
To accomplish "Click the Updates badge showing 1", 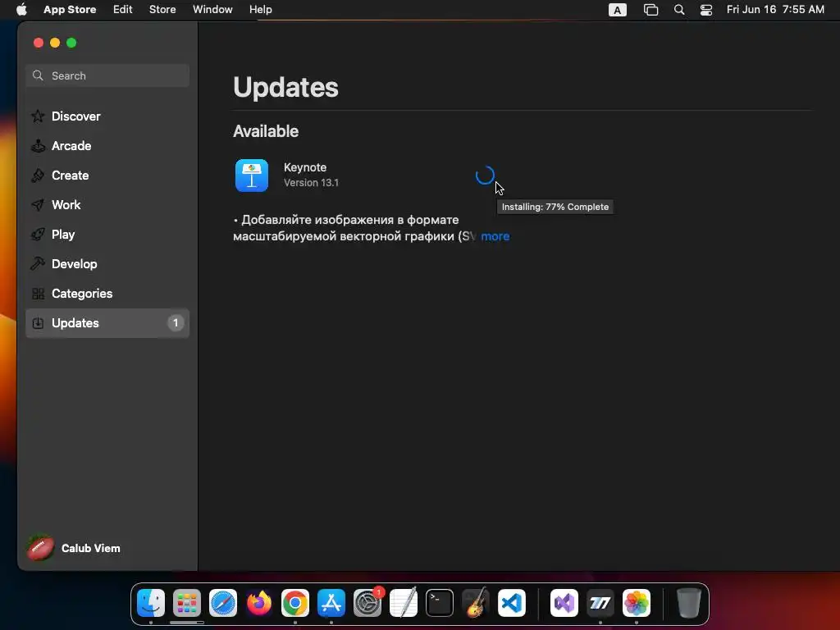I will (176, 323).
